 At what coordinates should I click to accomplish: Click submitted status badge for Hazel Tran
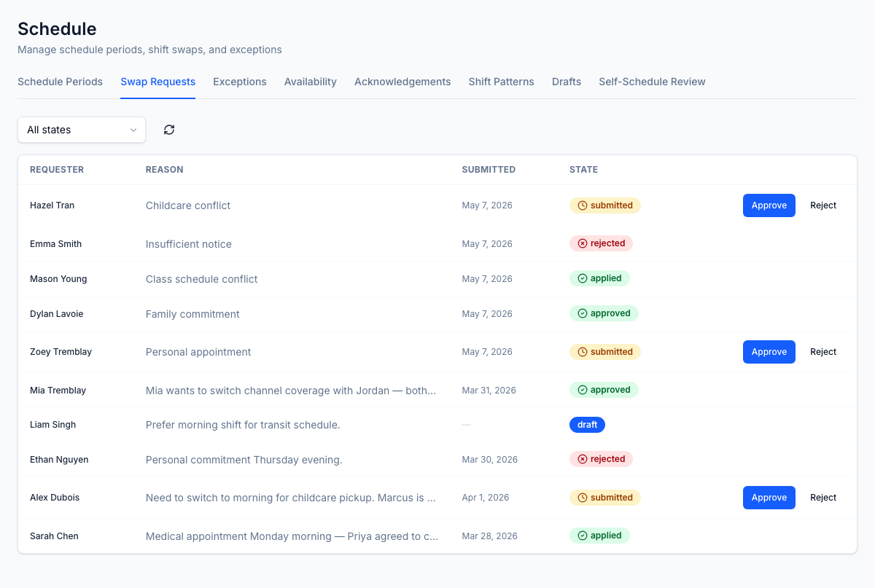605,205
